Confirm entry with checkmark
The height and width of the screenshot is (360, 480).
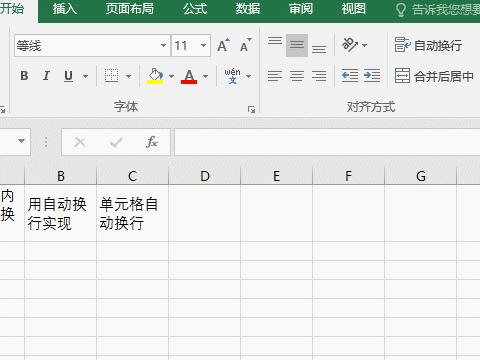click(x=116, y=143)
